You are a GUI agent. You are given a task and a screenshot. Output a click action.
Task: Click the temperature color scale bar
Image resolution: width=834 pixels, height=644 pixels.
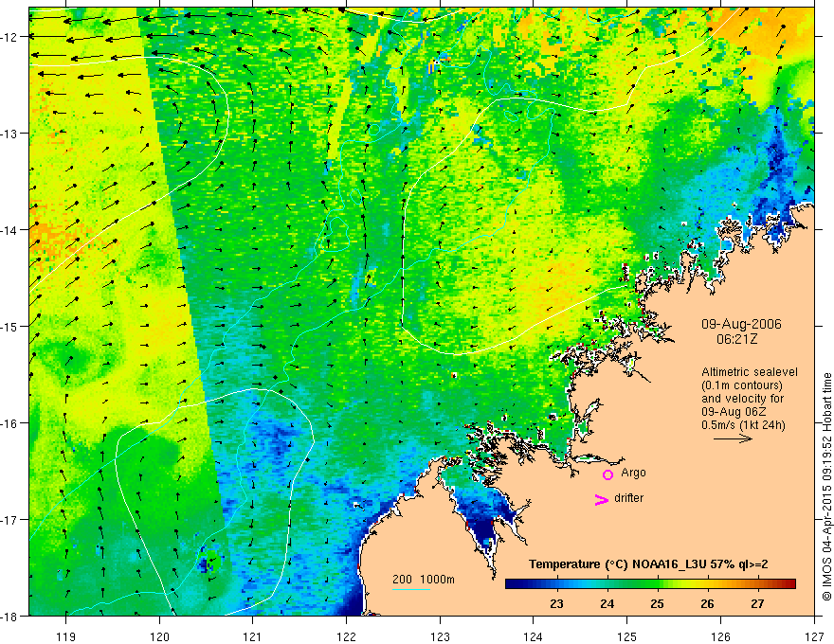[650, 584]
